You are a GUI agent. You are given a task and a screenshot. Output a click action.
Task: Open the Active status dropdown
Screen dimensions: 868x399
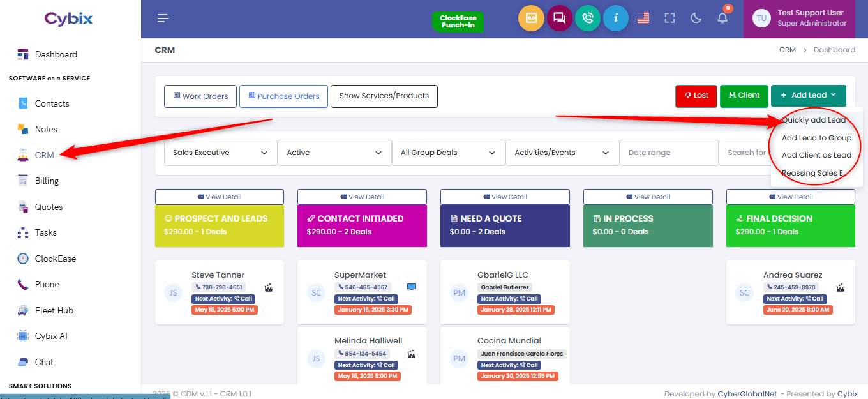coord(334,153)
